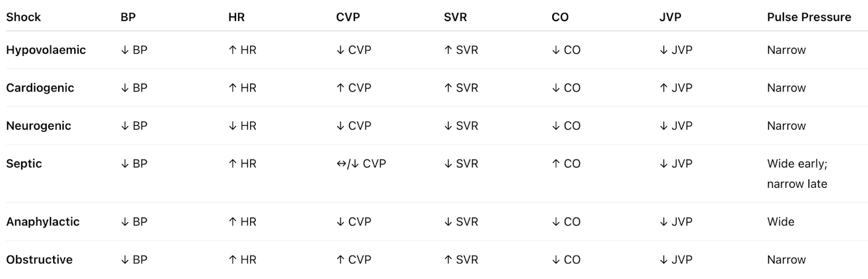Click the Neurogenic shock row label

tap(39, 126)
